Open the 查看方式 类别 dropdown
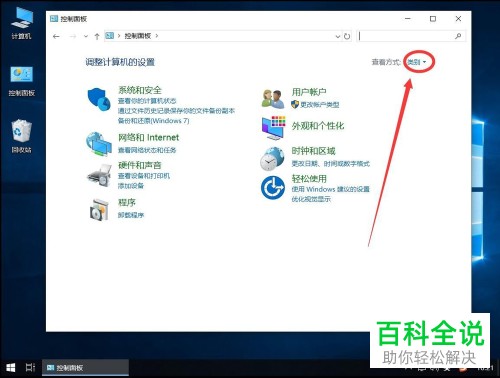Screen dimensions: 500x378 tap(417, 62)
